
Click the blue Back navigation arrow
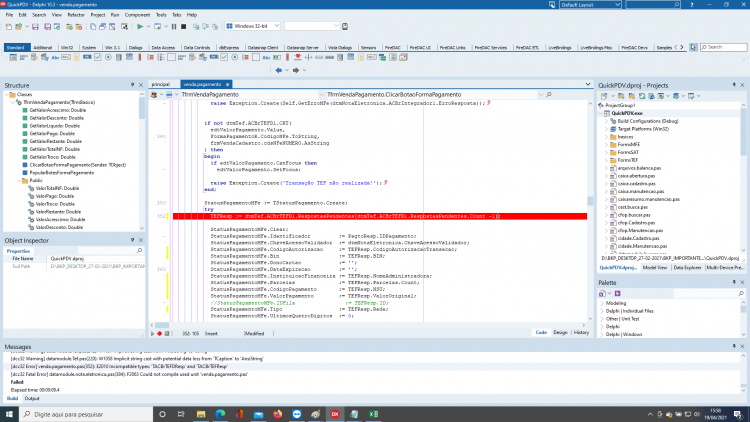click(x=279, y=70)
